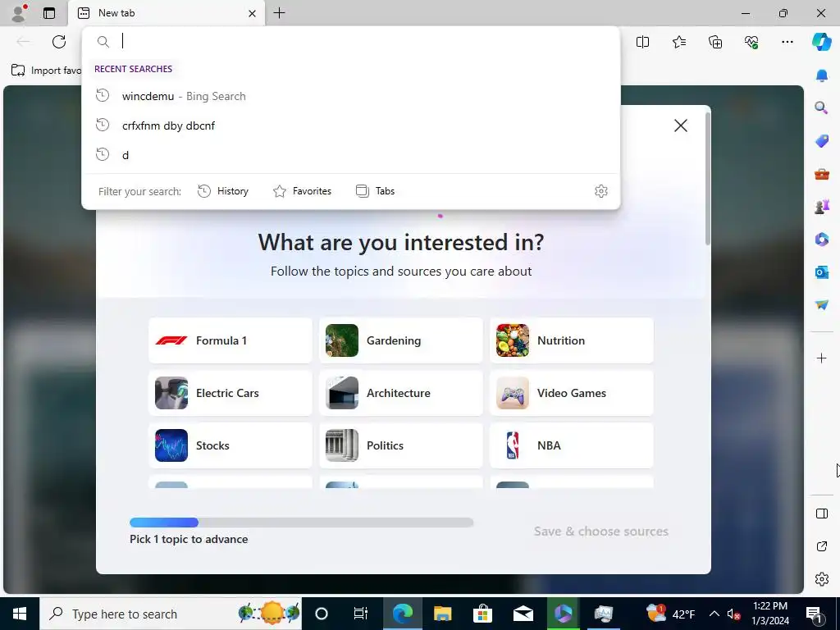Pick the Video Games topic

coord(572,393)
